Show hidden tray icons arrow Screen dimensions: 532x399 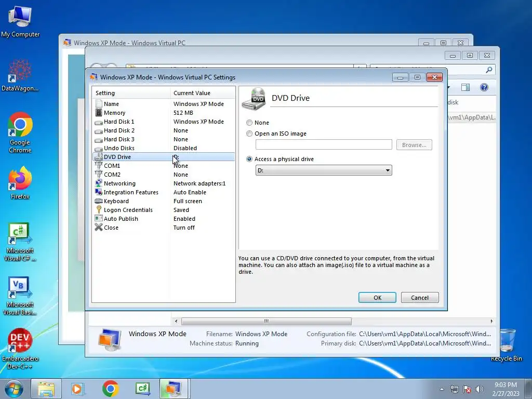point(442,389)
